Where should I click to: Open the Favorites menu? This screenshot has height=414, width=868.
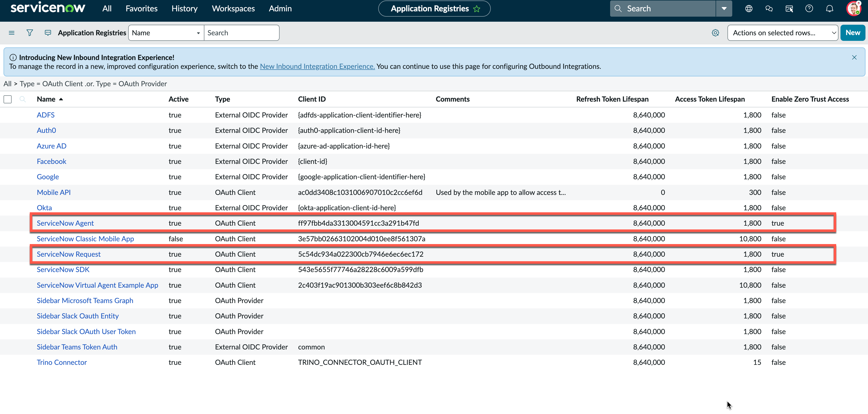pyautogui.click(x=142, y=8)
